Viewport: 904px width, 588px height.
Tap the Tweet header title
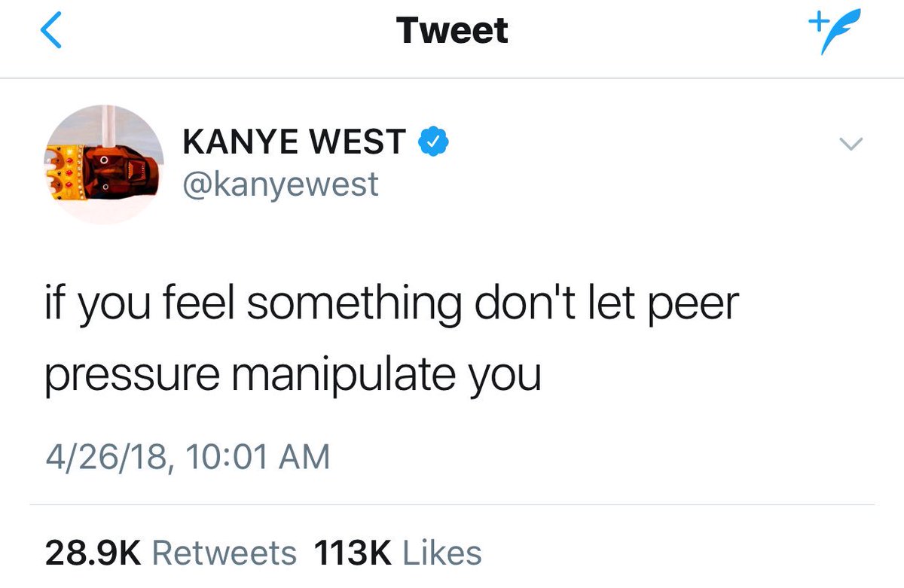(x=452, y=30)
